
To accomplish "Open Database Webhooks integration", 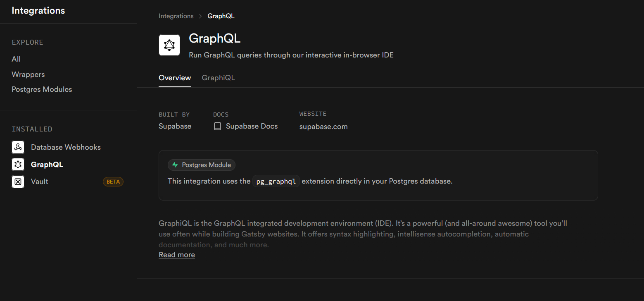I will 66,147.
